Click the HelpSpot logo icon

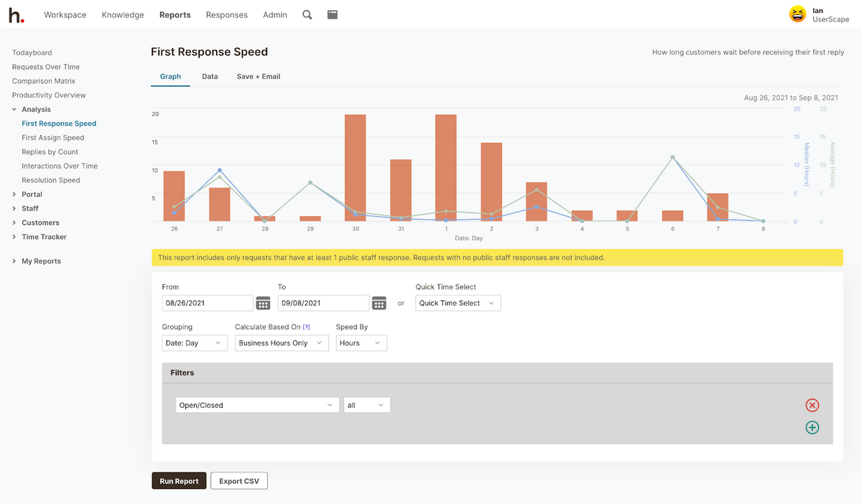16,14
